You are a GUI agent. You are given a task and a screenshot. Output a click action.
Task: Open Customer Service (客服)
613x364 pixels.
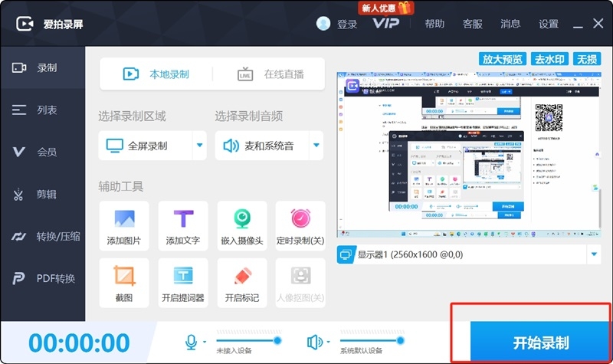pyautogui.click(x=473, y=24)
